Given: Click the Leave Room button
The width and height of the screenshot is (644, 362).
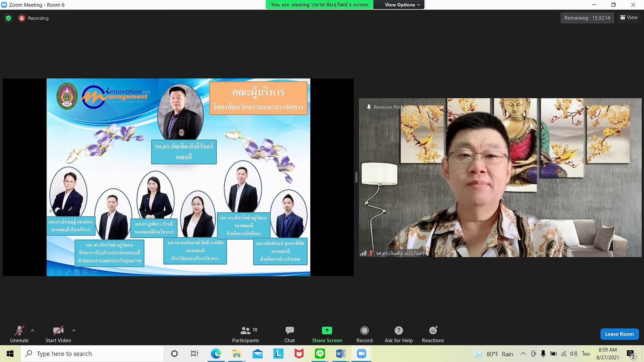Looking at the screenshot, I should click(x=619, y=334).
